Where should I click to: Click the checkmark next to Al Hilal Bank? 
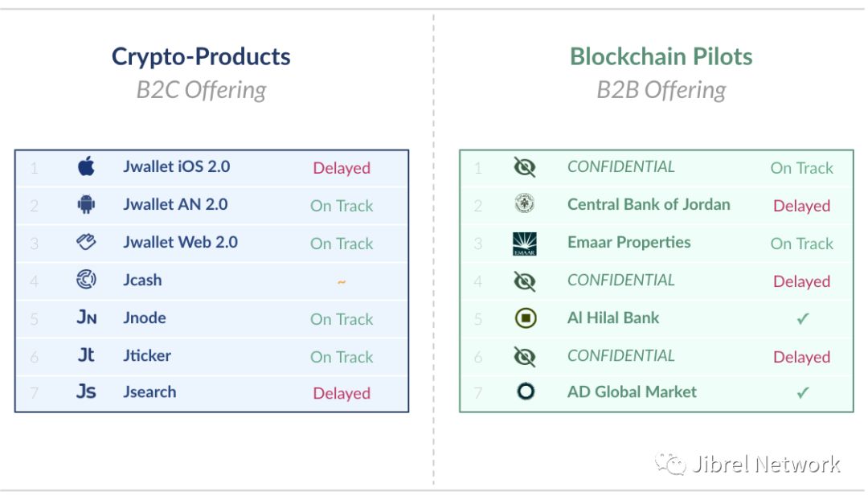(x=803, y=318)
